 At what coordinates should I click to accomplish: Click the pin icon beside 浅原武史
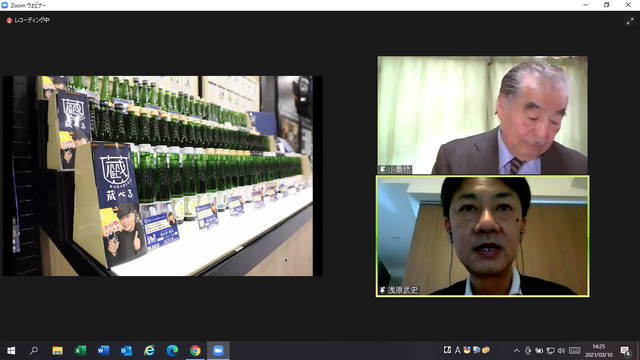pyautogui.click(x=382, y=290)
